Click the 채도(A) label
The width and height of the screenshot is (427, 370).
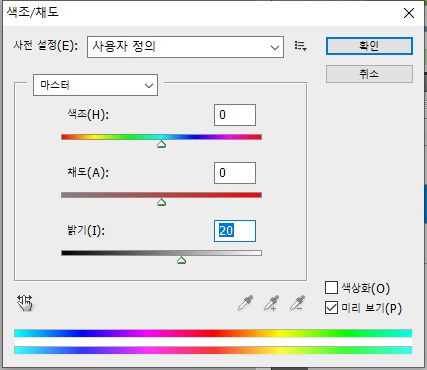88,173
